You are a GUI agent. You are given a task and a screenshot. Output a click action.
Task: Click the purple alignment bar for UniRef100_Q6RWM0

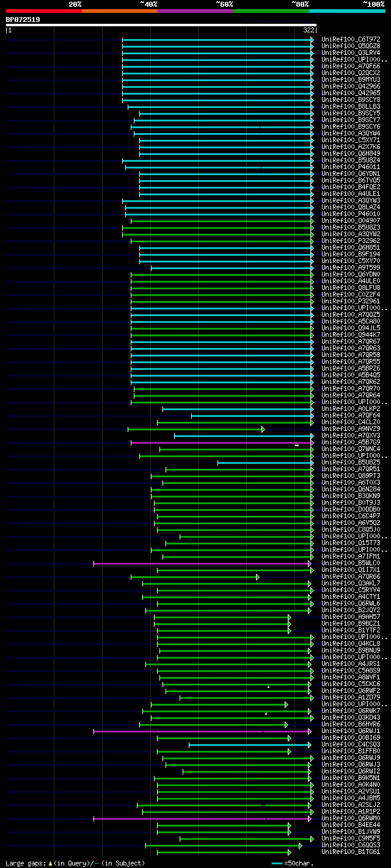[203, 819]
